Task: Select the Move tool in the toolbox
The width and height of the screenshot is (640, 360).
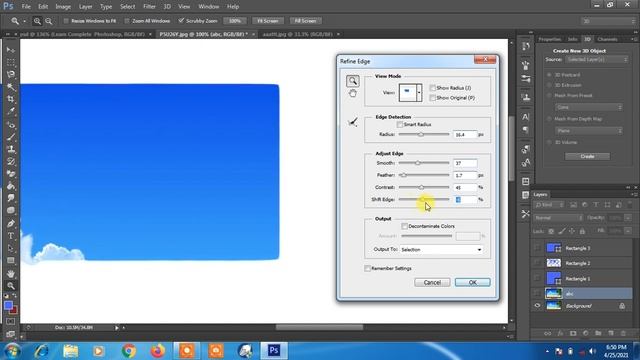Action: (11, 50)
